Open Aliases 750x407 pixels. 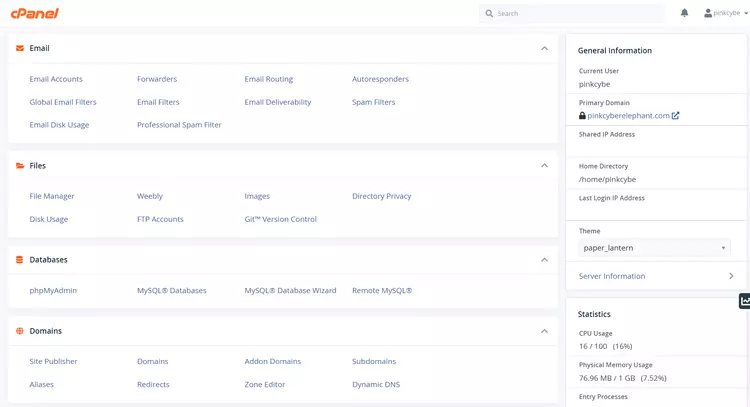[42, 384]
